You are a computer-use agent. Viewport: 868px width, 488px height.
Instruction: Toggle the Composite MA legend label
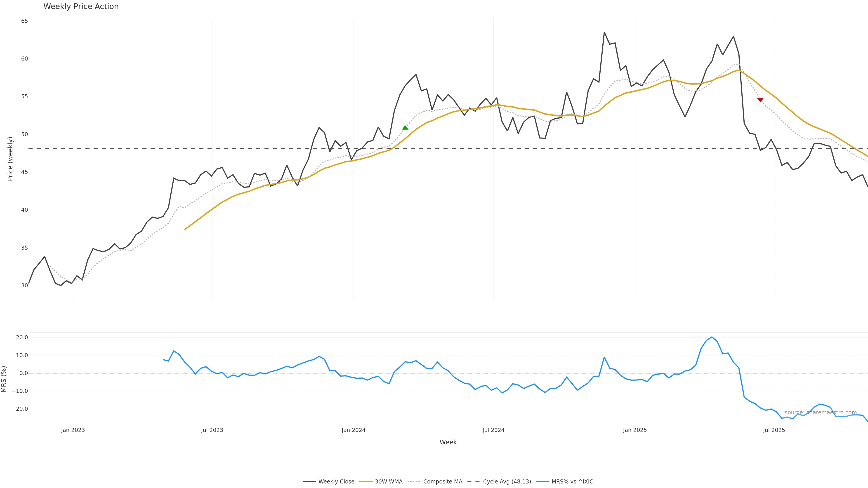pyautogui.click(x=442, y=482)
